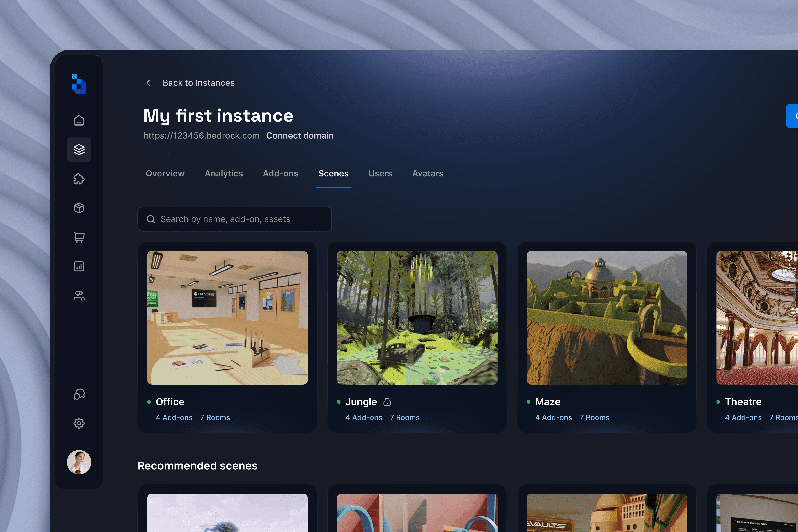This screenshot has height=532, width=798.
Task: Click the users group sidebar icon
Action: click(x=79, y=296)
